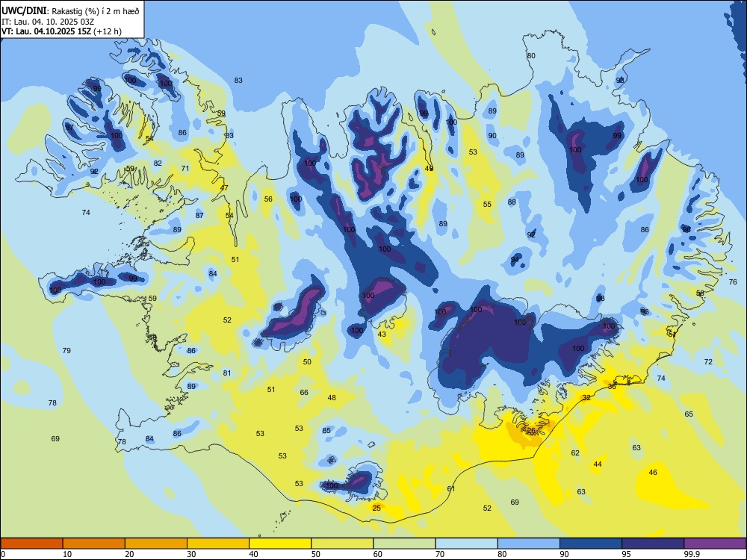The height and width of the screenshot is (560, 747).
Task: Click the humidity value '62'
Action: (x=575, y=453)
